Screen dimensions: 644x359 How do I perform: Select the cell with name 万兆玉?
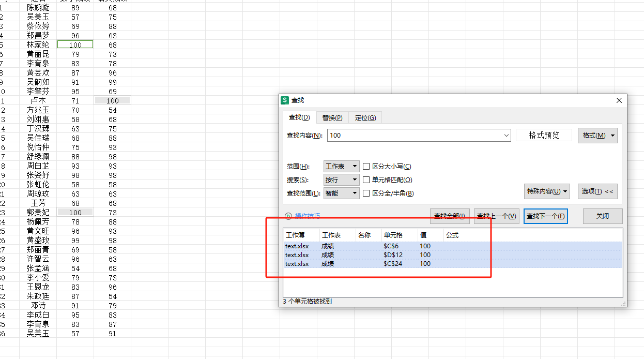(x=38, y=110)
